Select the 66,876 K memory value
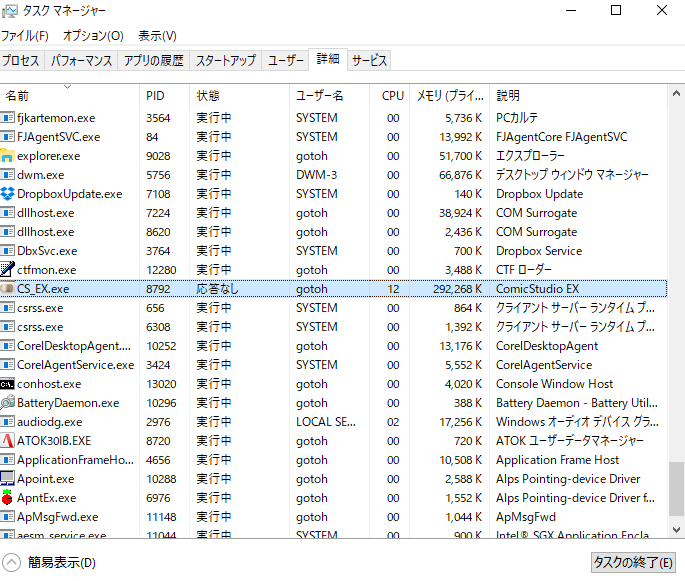The image size is (685, 581). click(x=460, y=175)
